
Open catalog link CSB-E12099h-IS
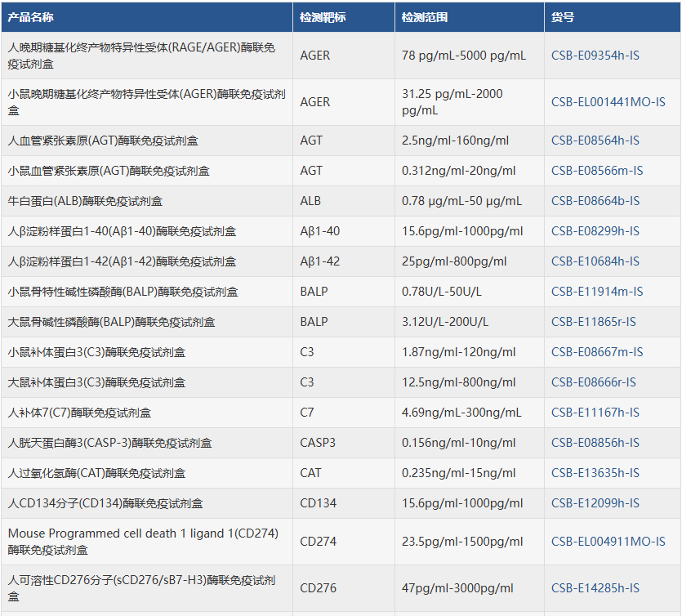[595, 503]
